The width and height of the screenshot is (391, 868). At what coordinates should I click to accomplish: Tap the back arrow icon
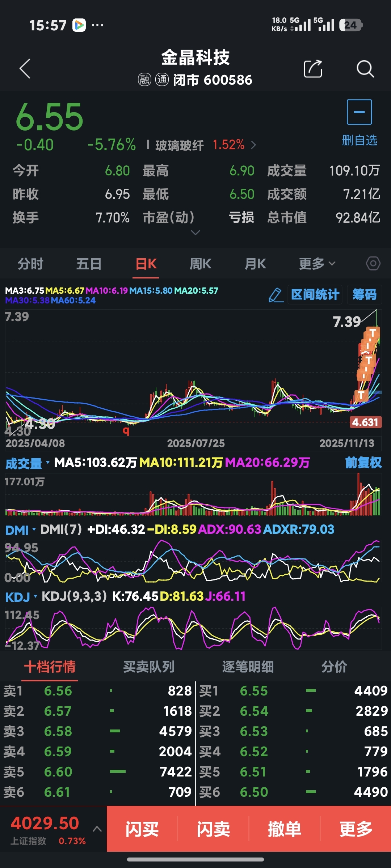(x=25, y=69)
